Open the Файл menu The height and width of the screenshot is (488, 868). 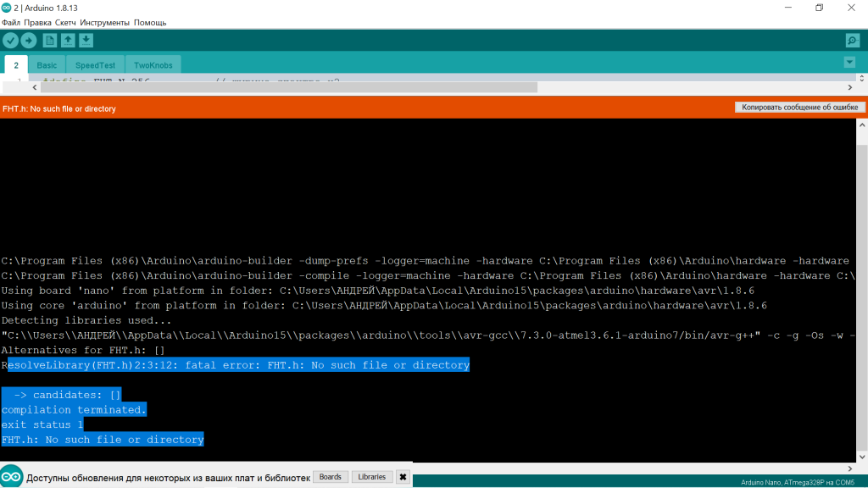pos(11,22)
